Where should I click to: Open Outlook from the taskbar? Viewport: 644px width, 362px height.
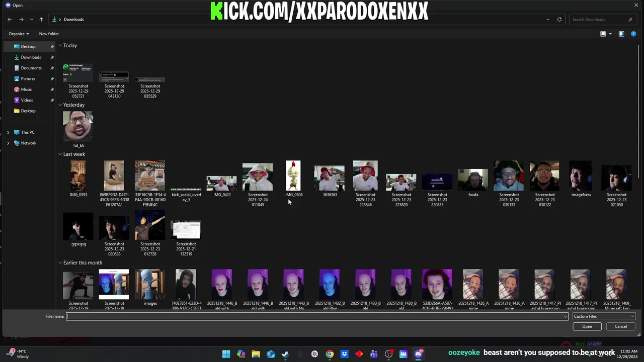[x=271, y=354]
